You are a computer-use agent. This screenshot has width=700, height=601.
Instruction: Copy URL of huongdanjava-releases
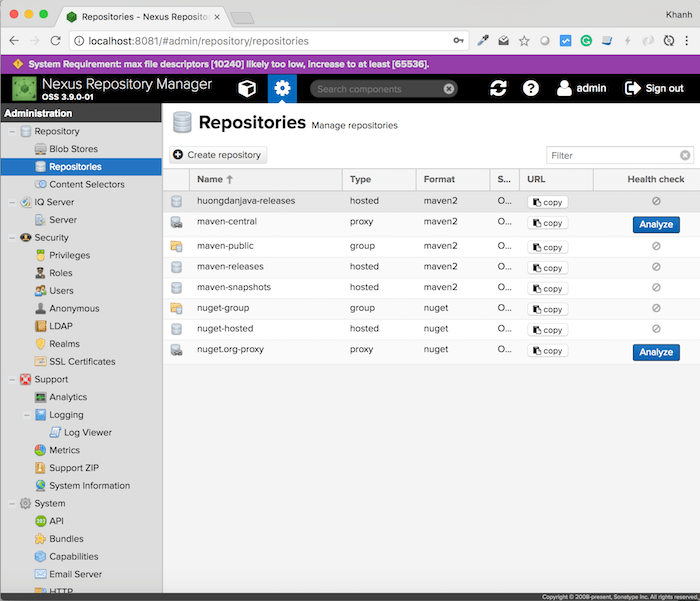coord(547,202)
